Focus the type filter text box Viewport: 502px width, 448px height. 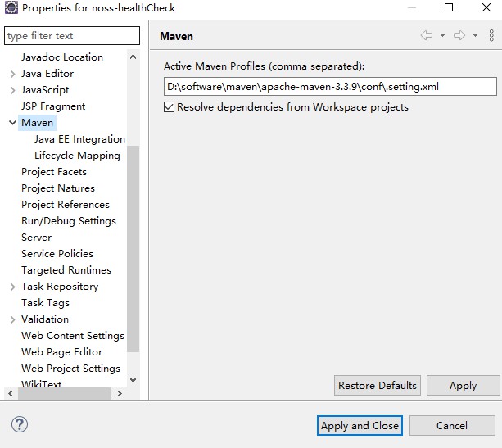[72, 35]
